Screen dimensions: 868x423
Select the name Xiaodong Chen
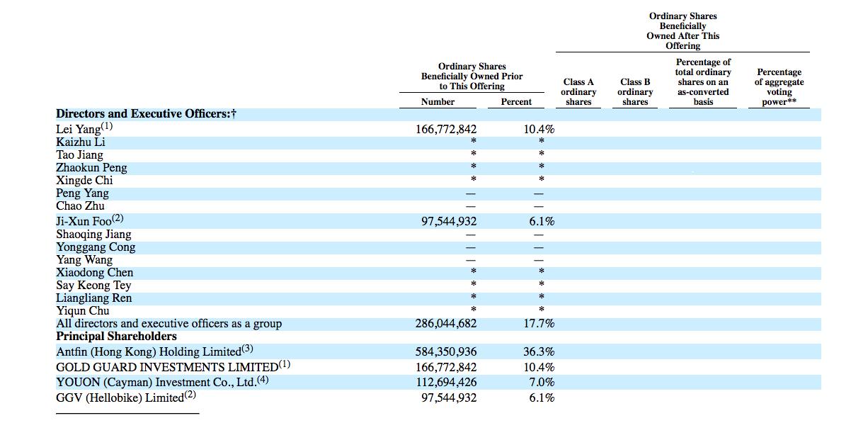[95, 272]
